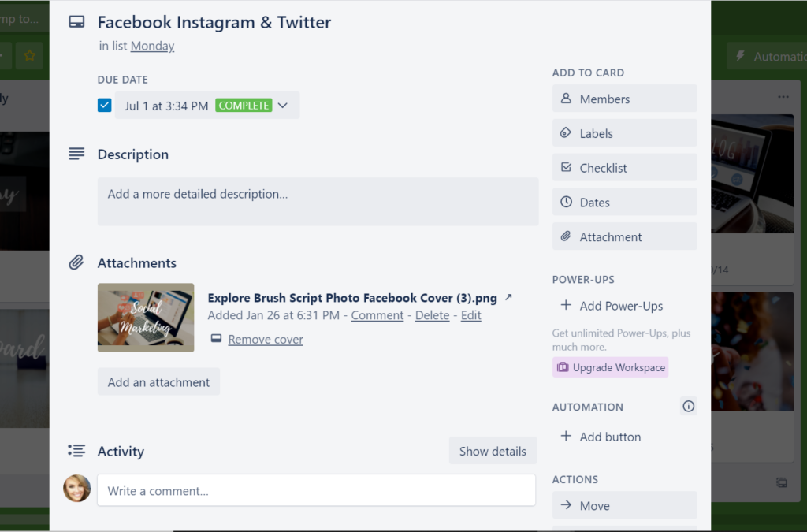Open attachment via external arrow icon

pyautogui.click(x=508, y=297)
